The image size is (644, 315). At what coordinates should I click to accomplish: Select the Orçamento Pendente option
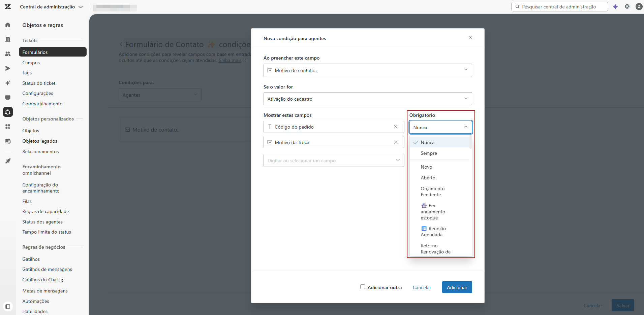(440, 191)
